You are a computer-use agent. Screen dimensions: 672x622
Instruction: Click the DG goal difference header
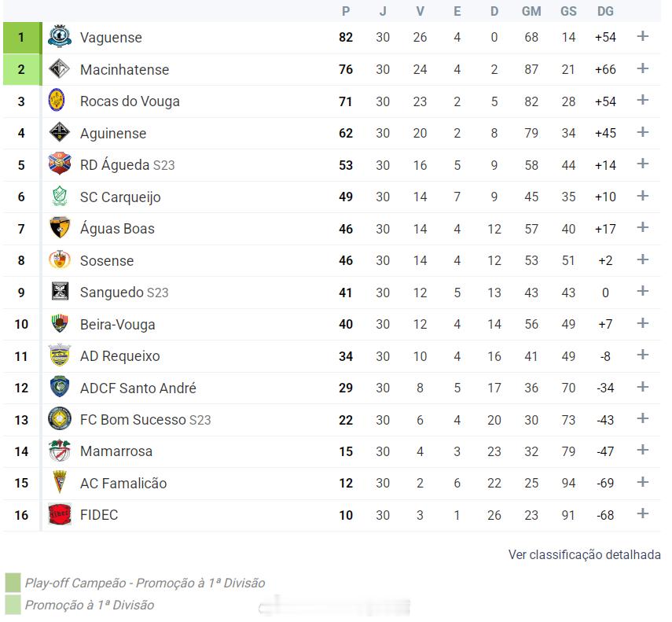pyautogui.click(x=605, y=11)
